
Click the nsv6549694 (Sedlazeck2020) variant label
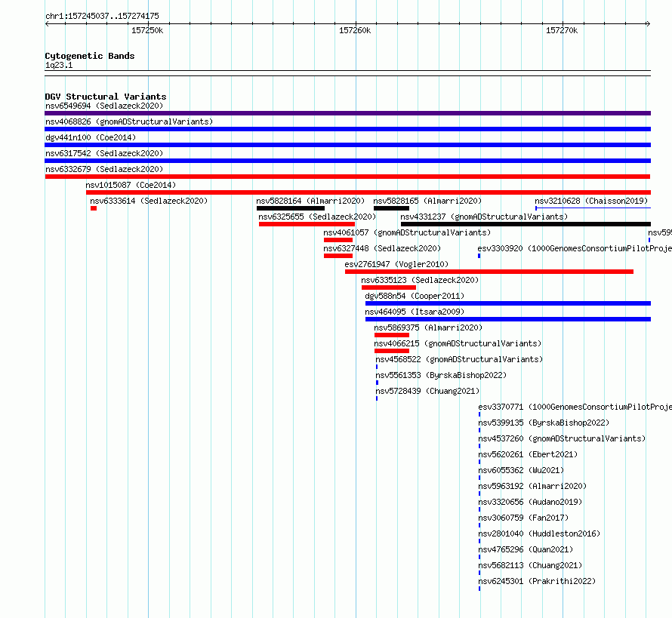(x=104, y=106)
